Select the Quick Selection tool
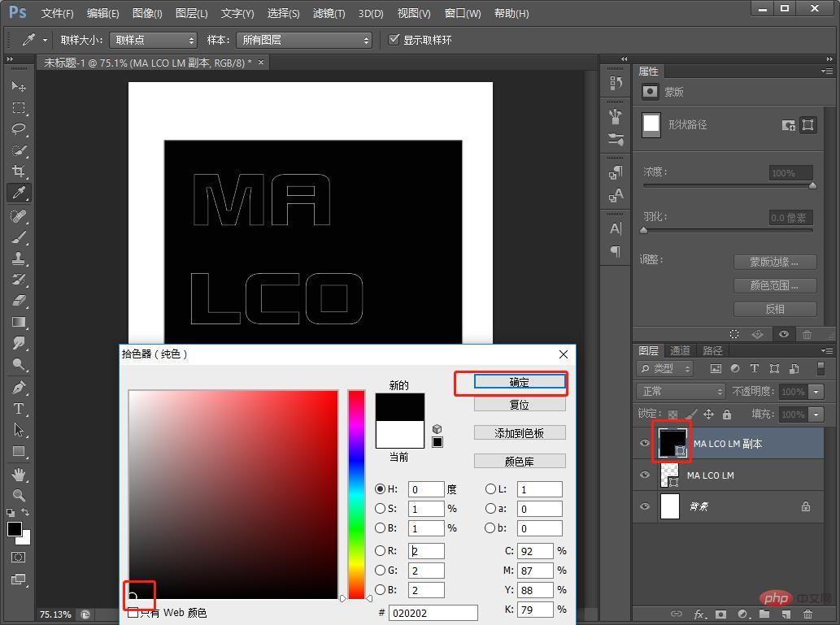 (x=18, y=150)
